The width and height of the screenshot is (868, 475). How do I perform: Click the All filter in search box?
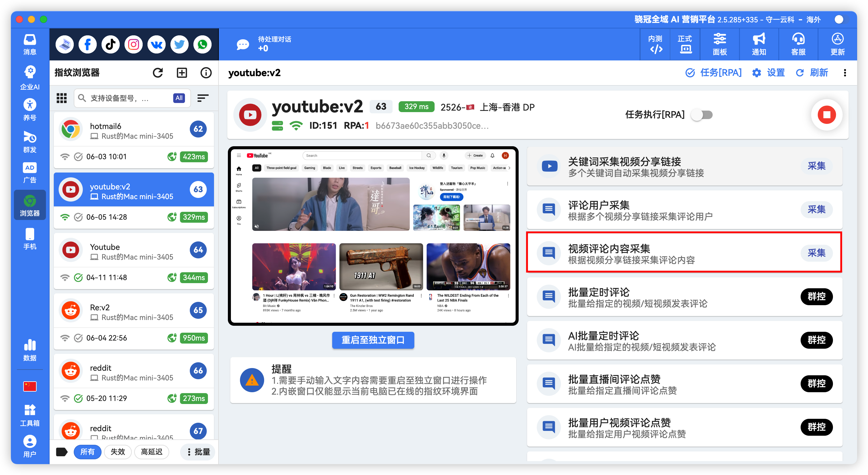point(179,98)
